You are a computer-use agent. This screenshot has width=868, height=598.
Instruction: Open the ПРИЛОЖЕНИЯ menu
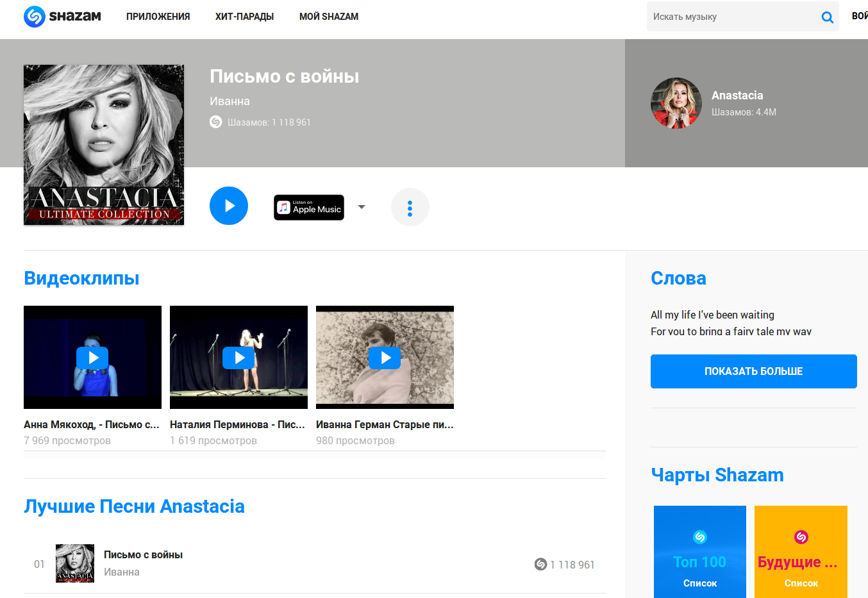click(158, 17)
